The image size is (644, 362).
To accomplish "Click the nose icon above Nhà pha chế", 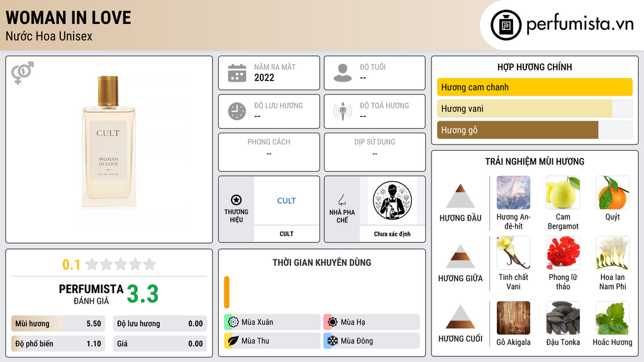I will [x=341, y=200].
